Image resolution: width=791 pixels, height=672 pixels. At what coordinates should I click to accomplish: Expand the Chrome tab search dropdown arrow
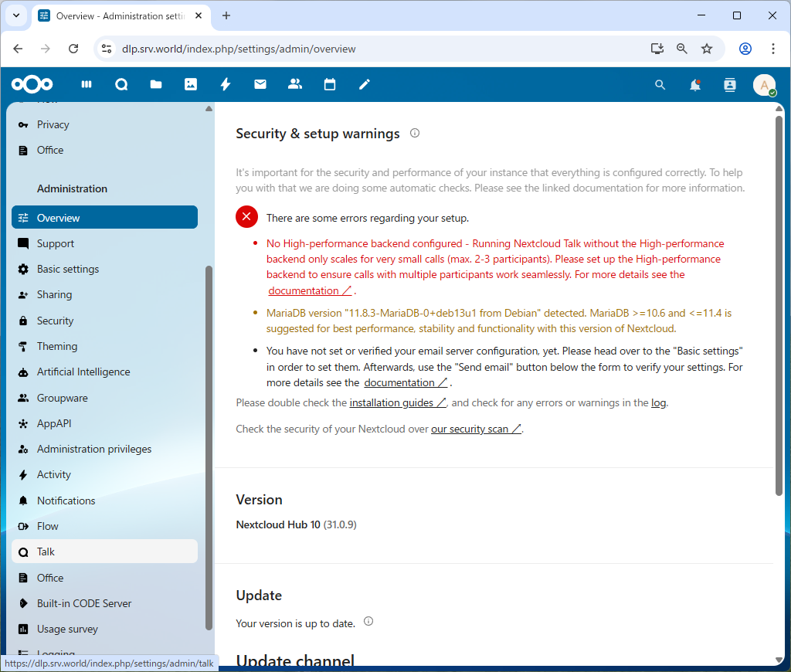click(x=16, y=15)
